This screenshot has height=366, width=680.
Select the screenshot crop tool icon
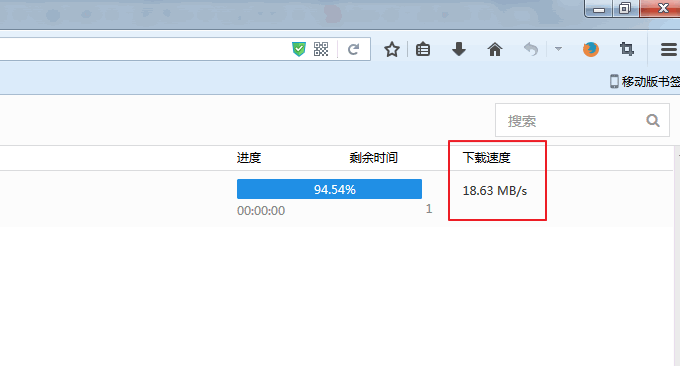[x=627, y=49]
